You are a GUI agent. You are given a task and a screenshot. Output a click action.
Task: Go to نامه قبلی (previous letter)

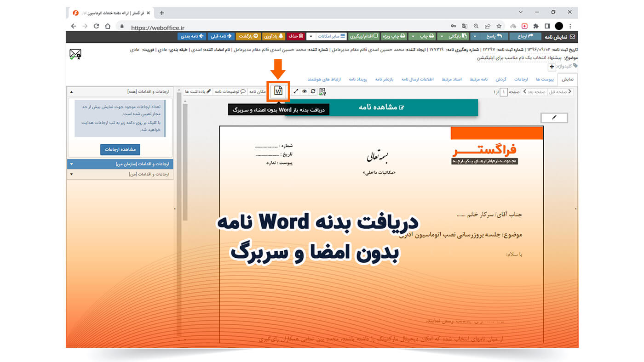click(x=221, y=37)
